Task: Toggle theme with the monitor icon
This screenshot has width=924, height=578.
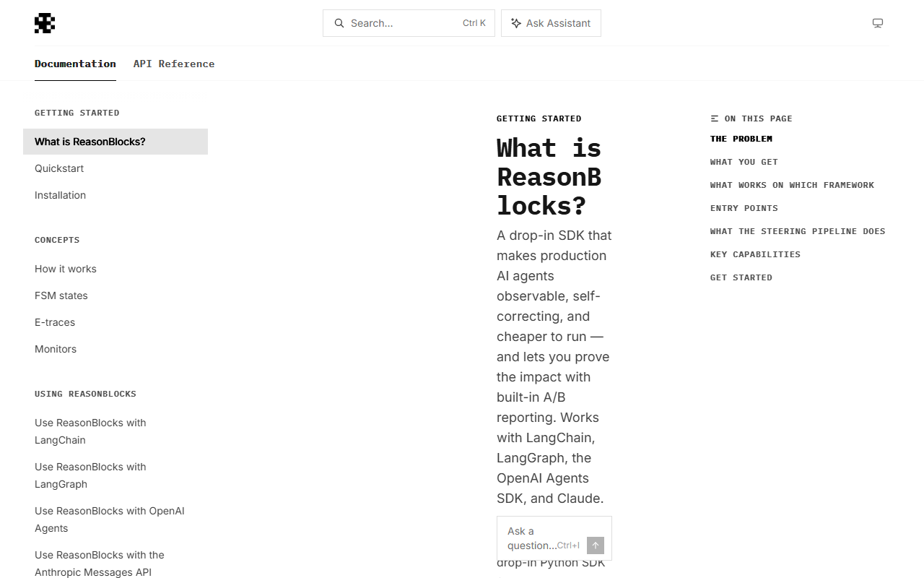Action: pos(878,23)
